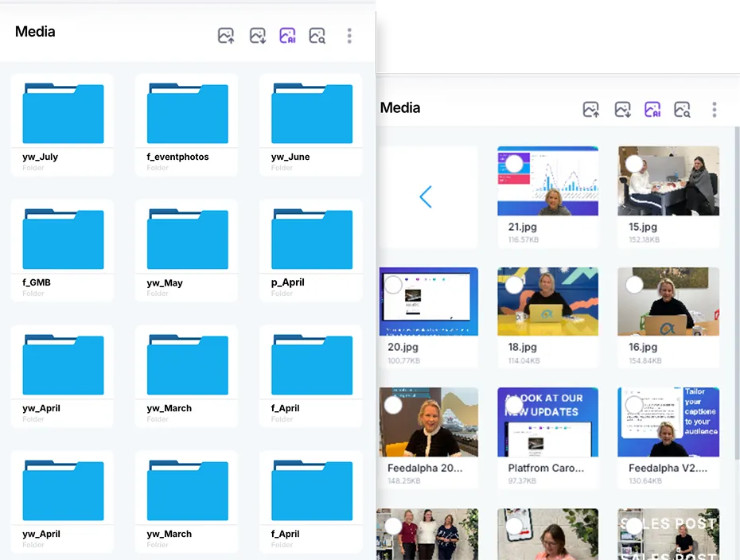The width and height of the screenshot is (740, 560).
Task: Open the yw_July folder
Action: point(63,114)
